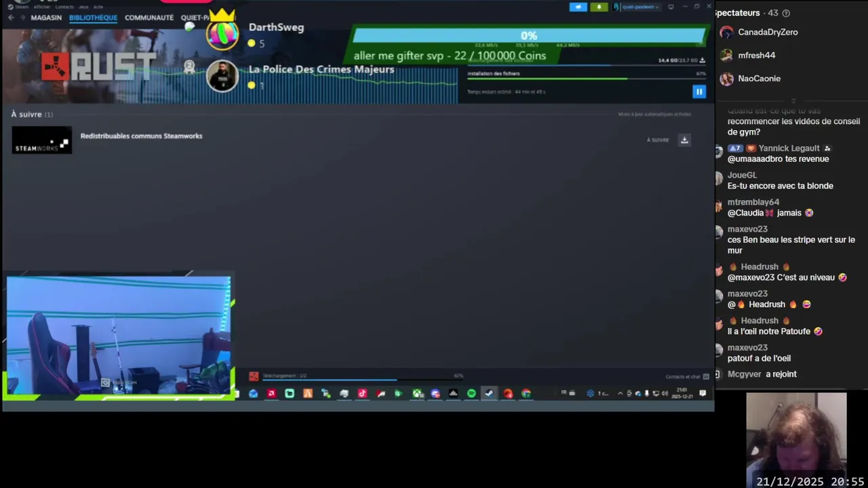Click the Rust game logo banner
The height and width of the screenshot is (488, 868).
pos(98,66)
